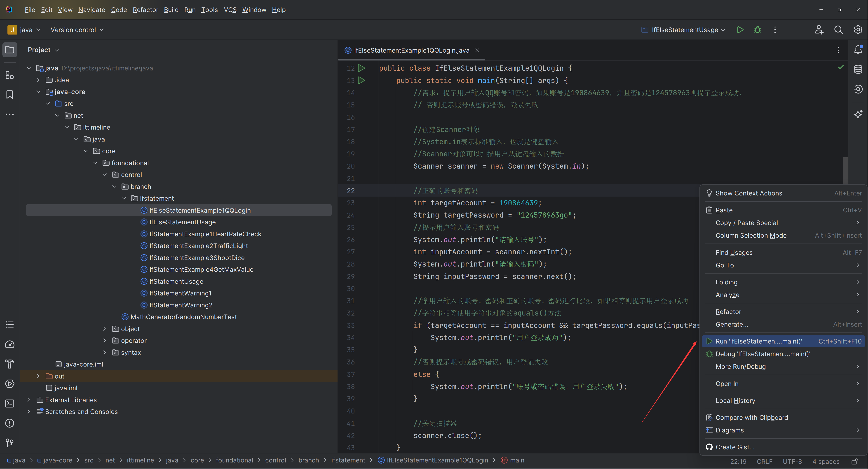Expand the object package
Image resolution: width=868 pixels, height=469 pixels.
click(104, 329)
